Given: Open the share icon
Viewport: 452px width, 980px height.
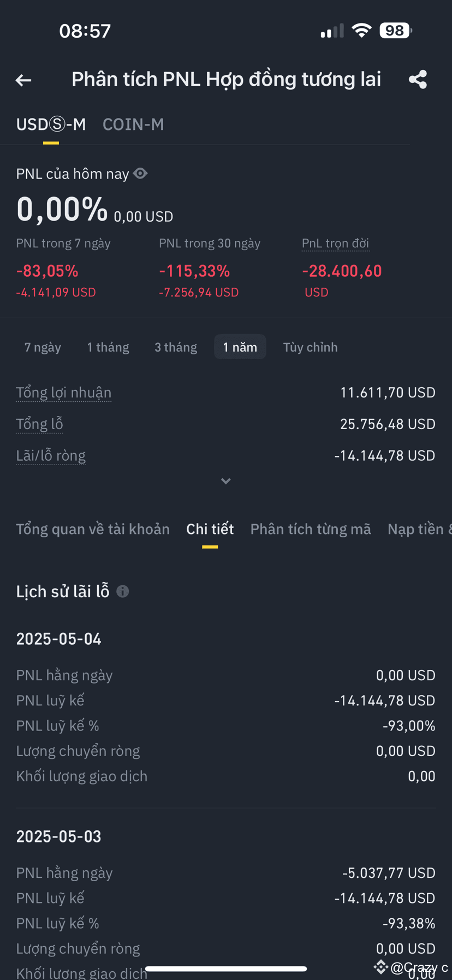Looking at the screenshot, I should pyautogui.click(x=418, y=80).
